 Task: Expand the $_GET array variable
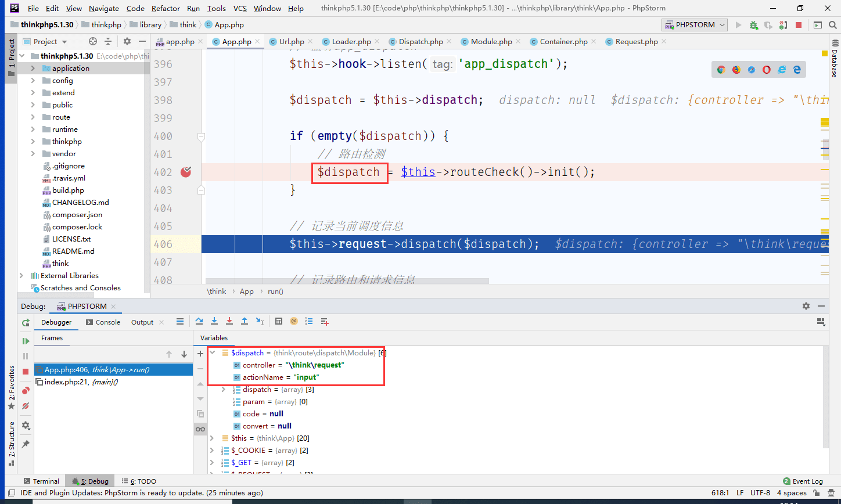coord(212,462)
